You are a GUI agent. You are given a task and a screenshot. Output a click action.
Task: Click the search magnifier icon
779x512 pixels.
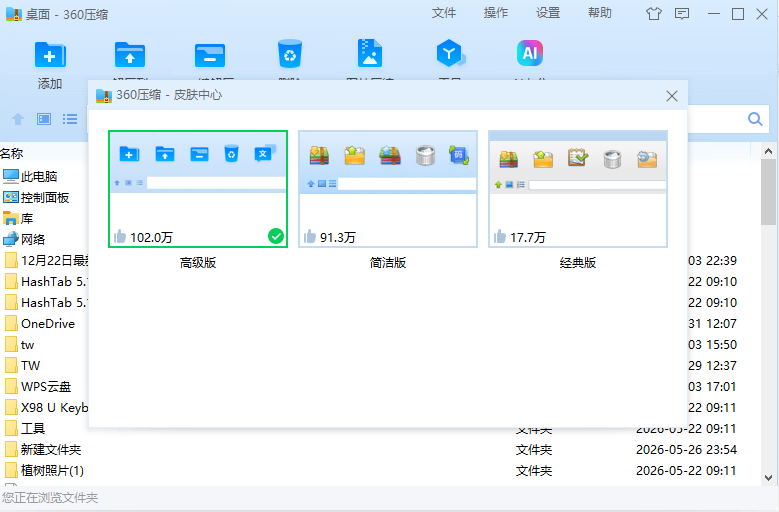755,119
